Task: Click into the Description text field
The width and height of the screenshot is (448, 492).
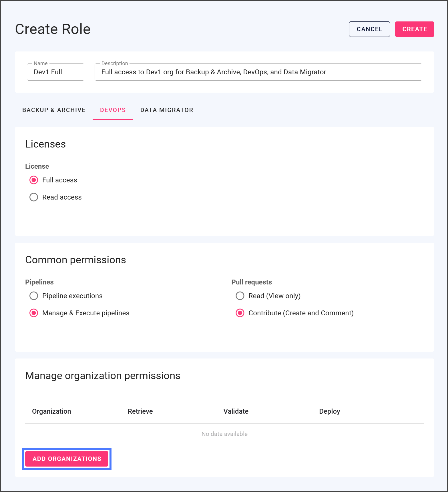Action: 258,72
